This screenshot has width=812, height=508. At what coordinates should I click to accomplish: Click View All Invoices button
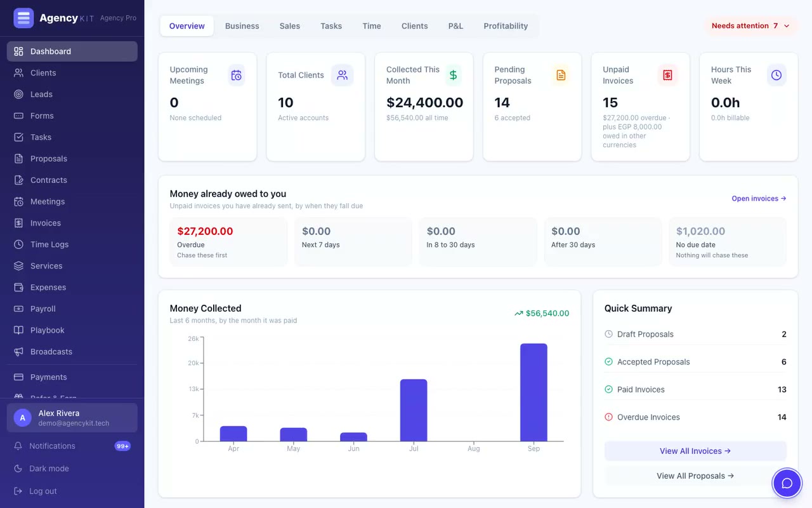click(695, 451)
